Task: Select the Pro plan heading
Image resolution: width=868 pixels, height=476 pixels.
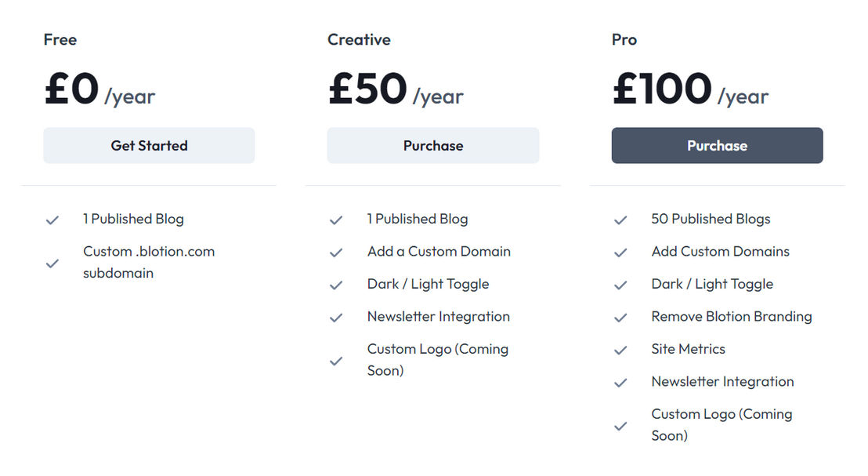Action: 624,39
